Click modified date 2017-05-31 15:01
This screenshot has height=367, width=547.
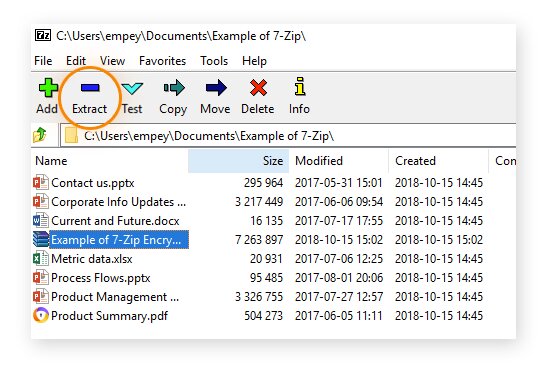pyautogui.click(x=339, y=183)
